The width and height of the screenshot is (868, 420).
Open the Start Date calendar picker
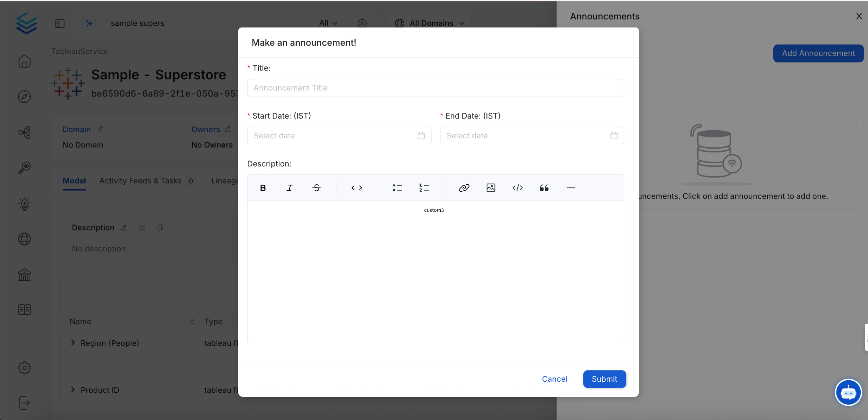pos(421,135)
